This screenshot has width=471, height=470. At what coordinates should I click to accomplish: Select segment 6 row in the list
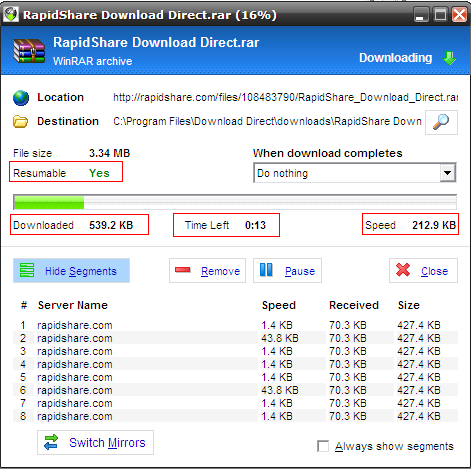(x=235, y=390)
